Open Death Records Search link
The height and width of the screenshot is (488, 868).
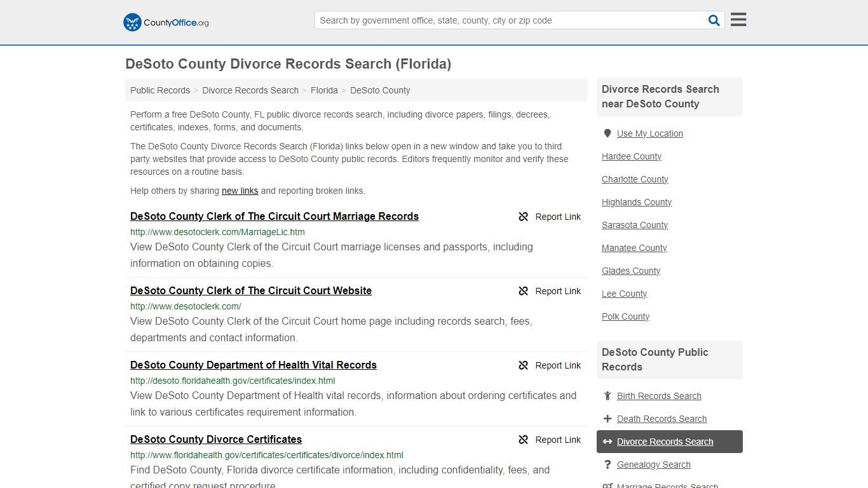(661, 419)
